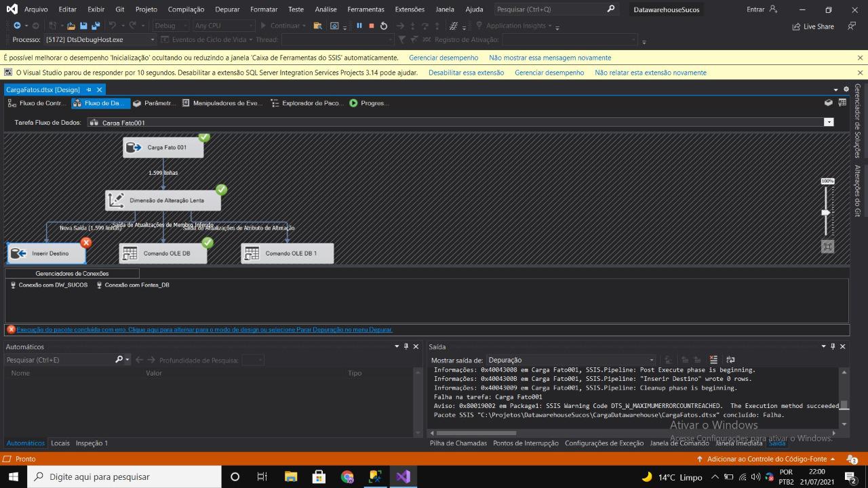868x488 pixels.
Task: Switch to the Manipuladores de Eventos tab
Action: click(x=222, y=103)
